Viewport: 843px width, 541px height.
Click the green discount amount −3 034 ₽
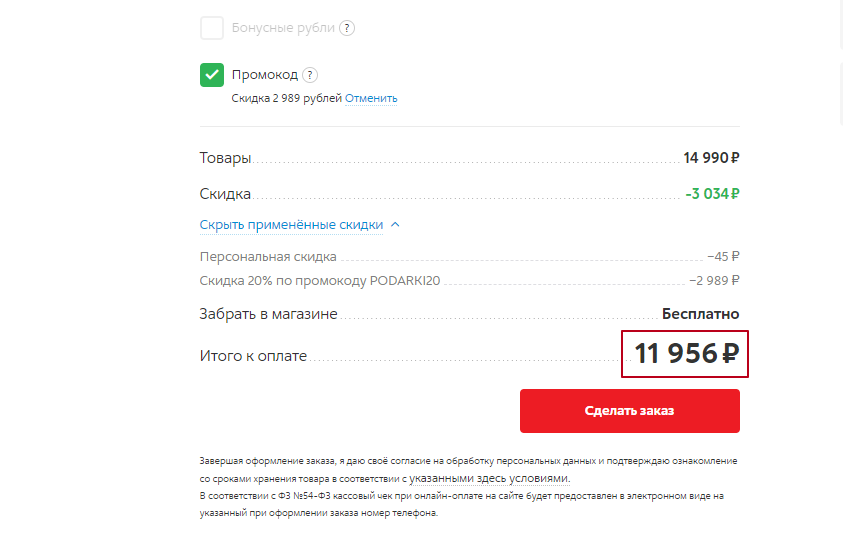click(x=712, y=194)
